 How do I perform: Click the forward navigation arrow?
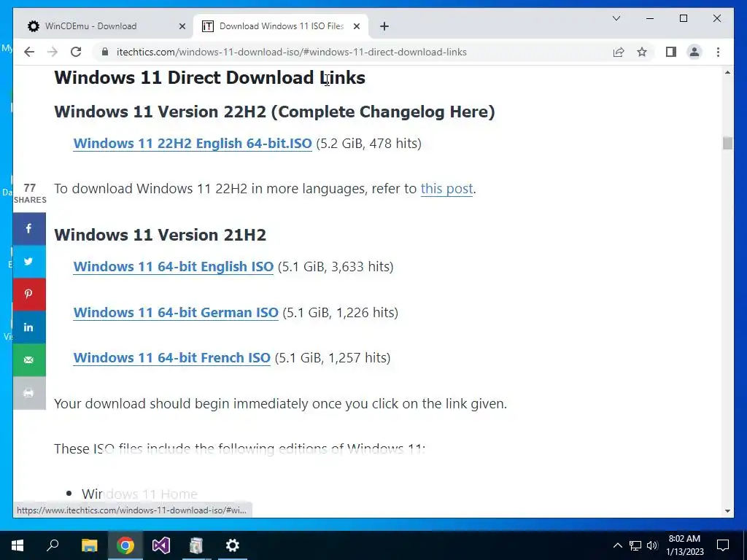[53, 52]
